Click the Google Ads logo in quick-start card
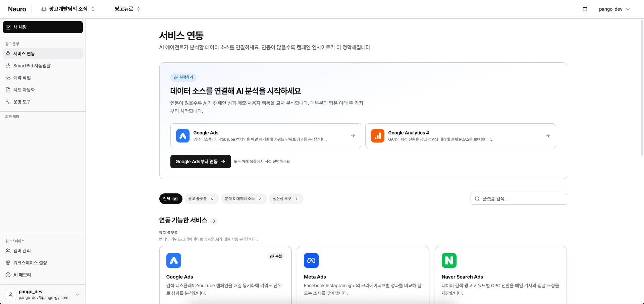 183,136
